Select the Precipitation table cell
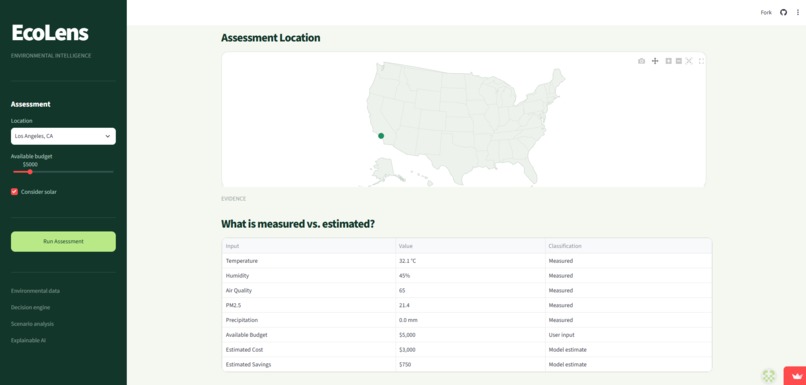This screenshot has height=385, width=806. tap(309, 320)
